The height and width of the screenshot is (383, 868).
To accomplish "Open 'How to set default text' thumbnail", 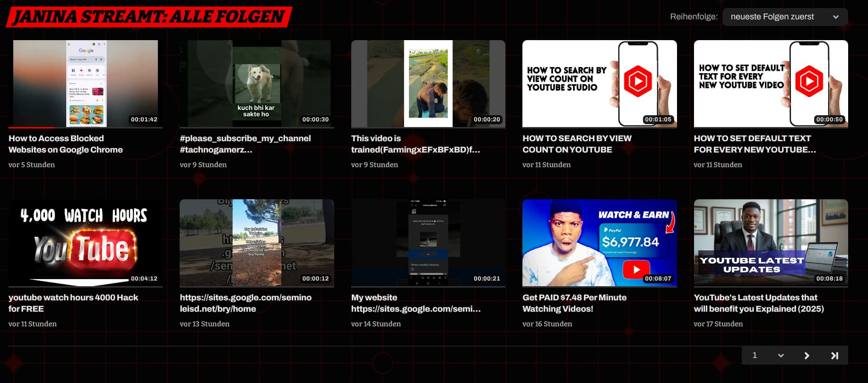I will click(x=771, y=84).
